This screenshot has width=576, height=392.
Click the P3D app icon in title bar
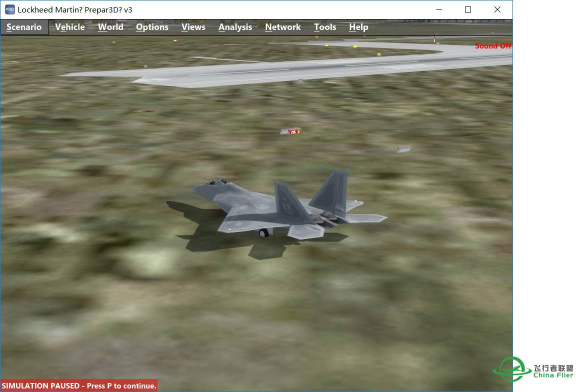click(10, 9)
